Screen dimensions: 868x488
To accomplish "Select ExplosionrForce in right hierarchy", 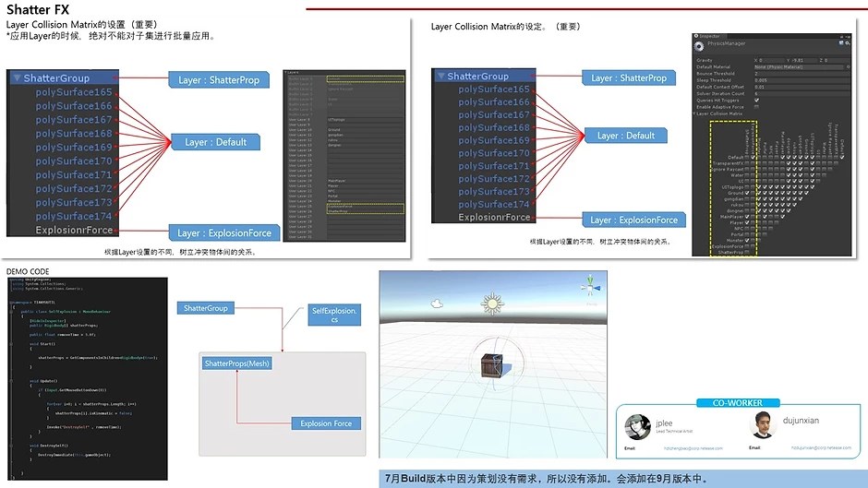I will 495,218.
